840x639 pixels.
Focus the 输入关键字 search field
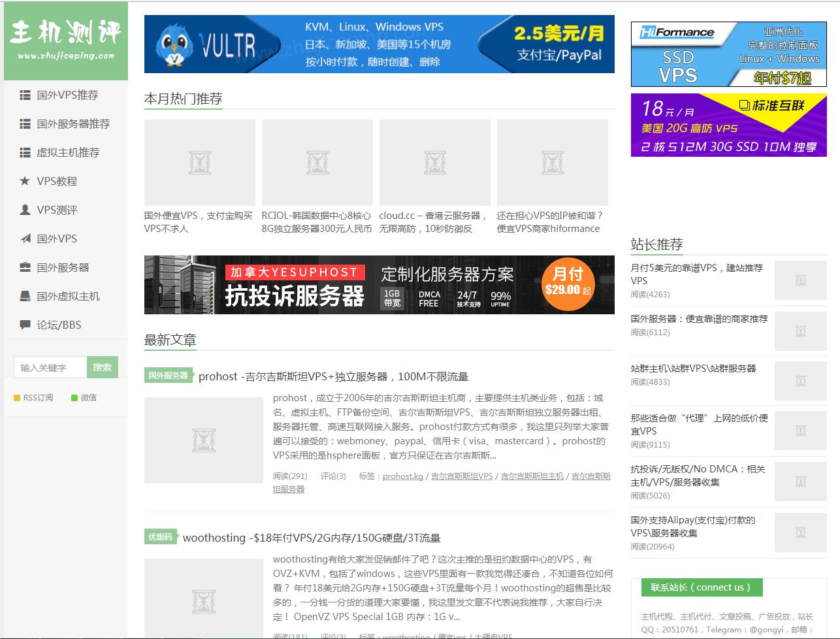coord(50,368)
